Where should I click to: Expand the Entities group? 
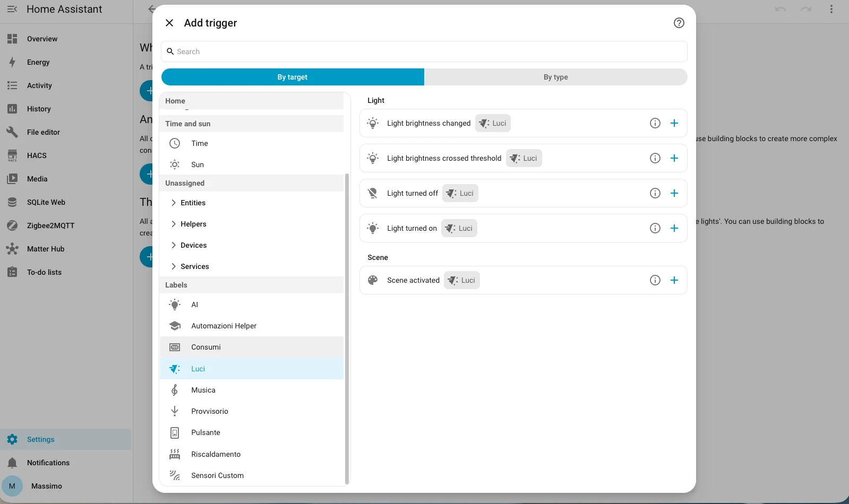click(x=252, y=203)
